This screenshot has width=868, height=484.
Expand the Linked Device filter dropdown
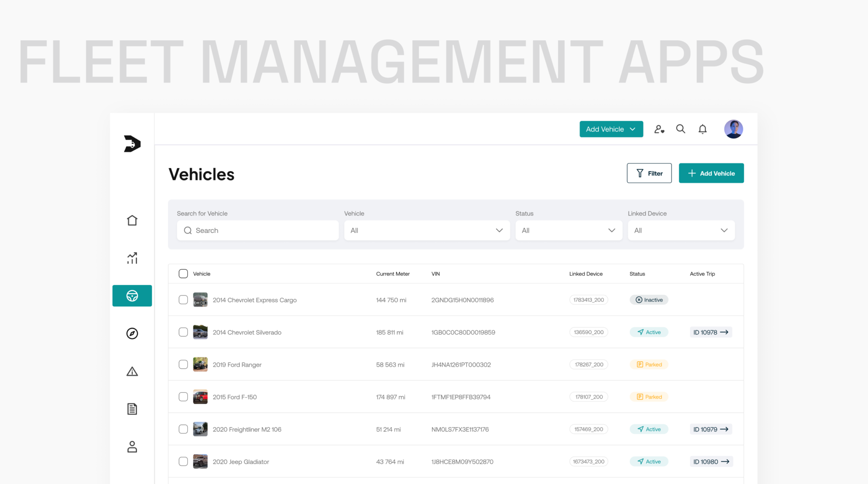681,230
